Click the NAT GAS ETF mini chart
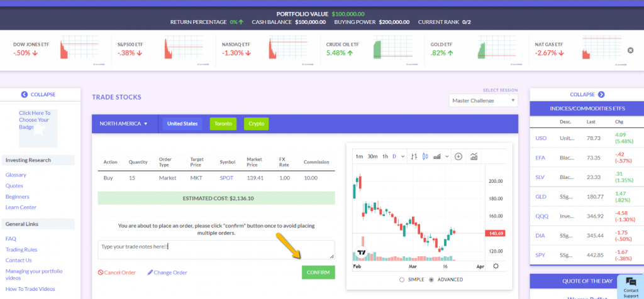644x299 pixels. [x=602, y=48]
